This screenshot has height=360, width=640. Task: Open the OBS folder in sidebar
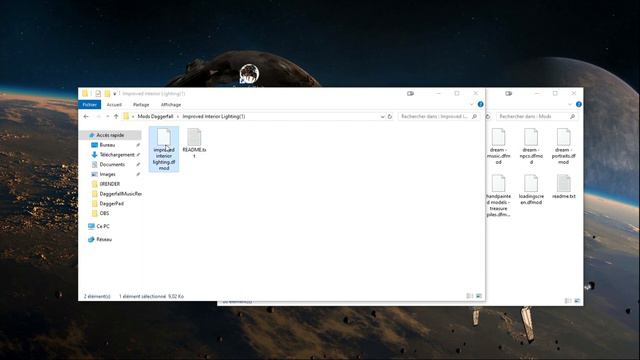pyautogui.click(x=104, y=213)
